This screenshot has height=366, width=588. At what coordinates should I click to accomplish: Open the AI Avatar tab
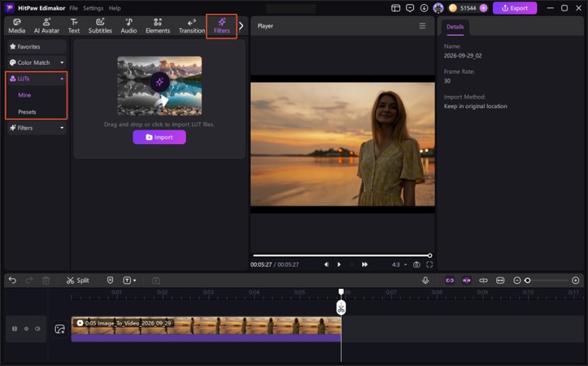tap(46, 26)
